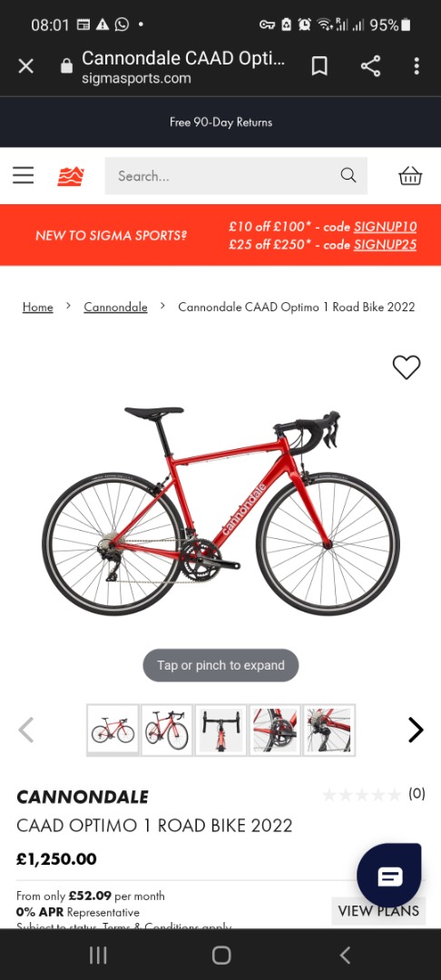
Task: Tap View Plans finance button
Action: pyautogui.click(x=378, y=911)
